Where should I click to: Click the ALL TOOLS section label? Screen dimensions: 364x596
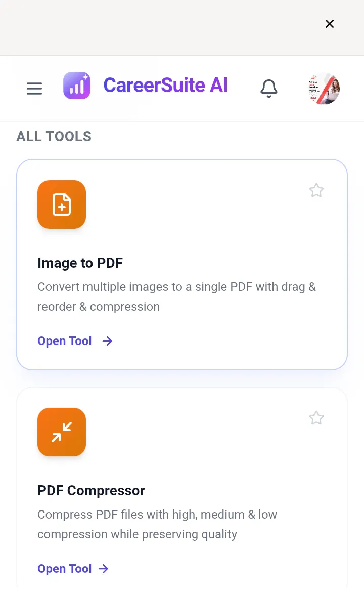(54, 137)
